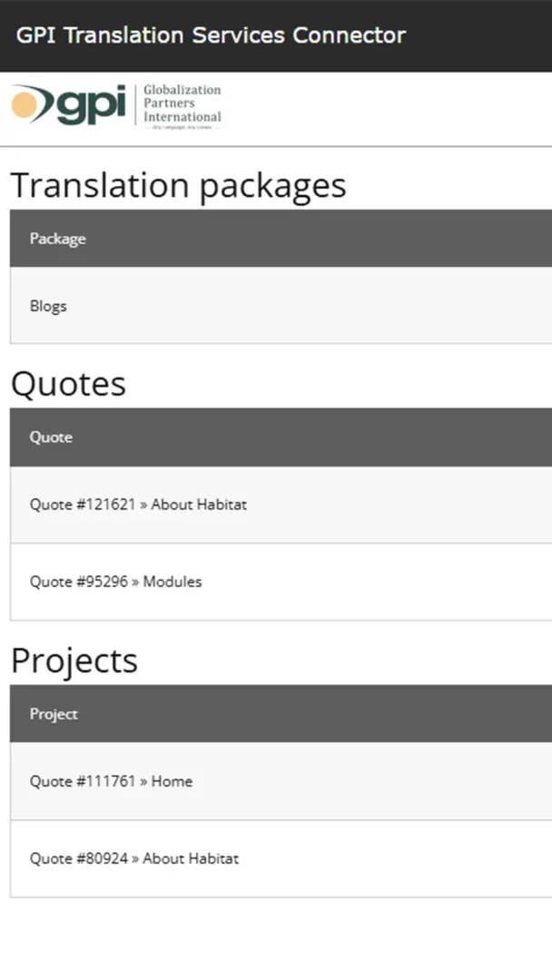Select the Modules name in the Quotes table
The height and width of the screenshot is (980, 552).
172,582
